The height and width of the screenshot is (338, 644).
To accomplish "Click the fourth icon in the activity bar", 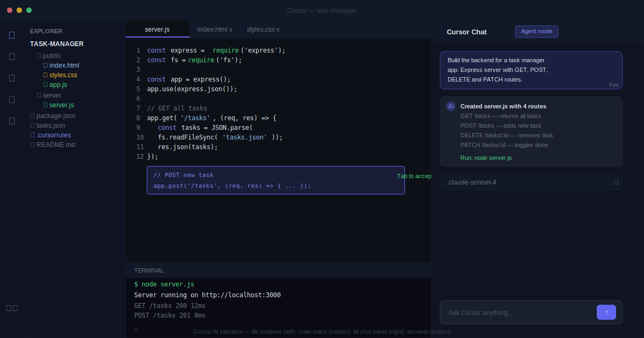I will 12,99.
